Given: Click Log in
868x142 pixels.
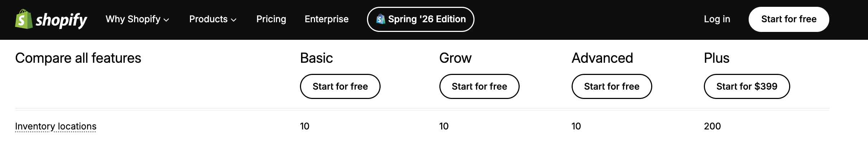Looking at the screenshot, I should click(x=717, y=19).
